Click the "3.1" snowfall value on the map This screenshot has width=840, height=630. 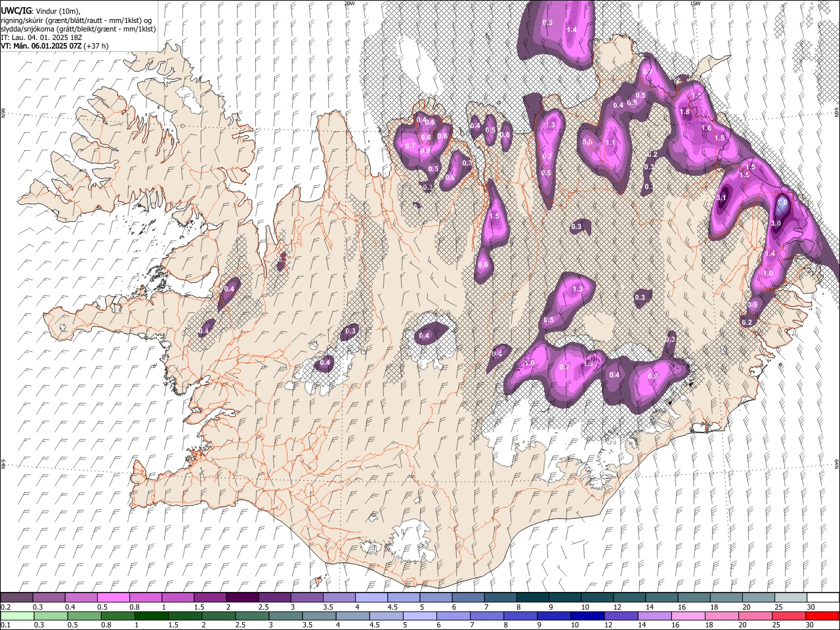(721, 198)
